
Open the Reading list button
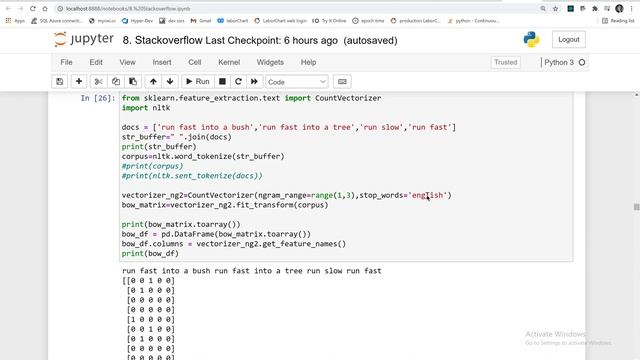tap(618, 21)
